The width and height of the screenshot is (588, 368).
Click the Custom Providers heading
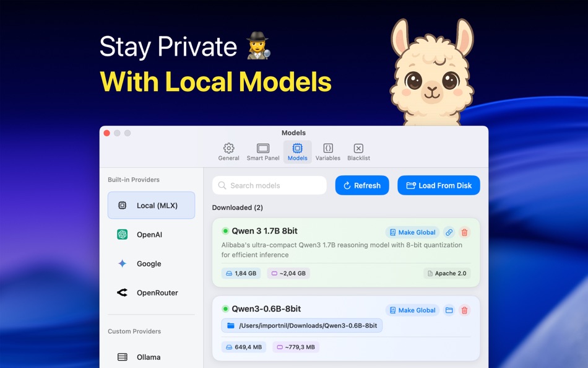(x=134, y=331)
